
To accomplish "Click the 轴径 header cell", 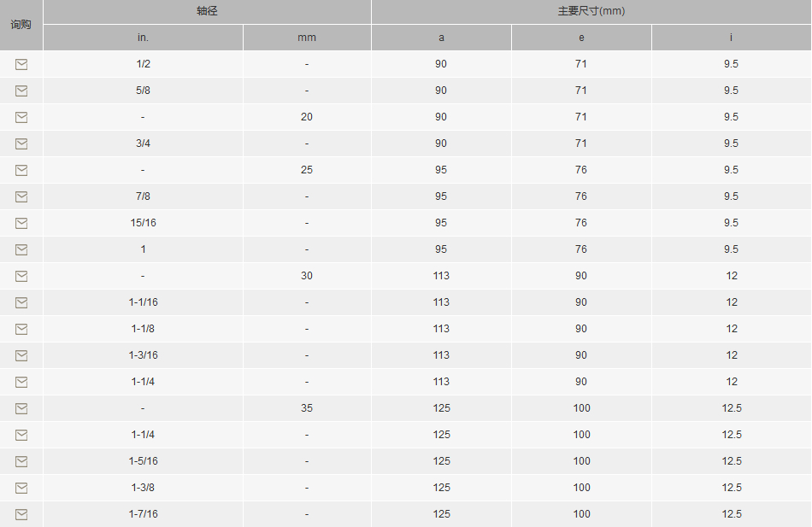I will [x=207, y=11].
